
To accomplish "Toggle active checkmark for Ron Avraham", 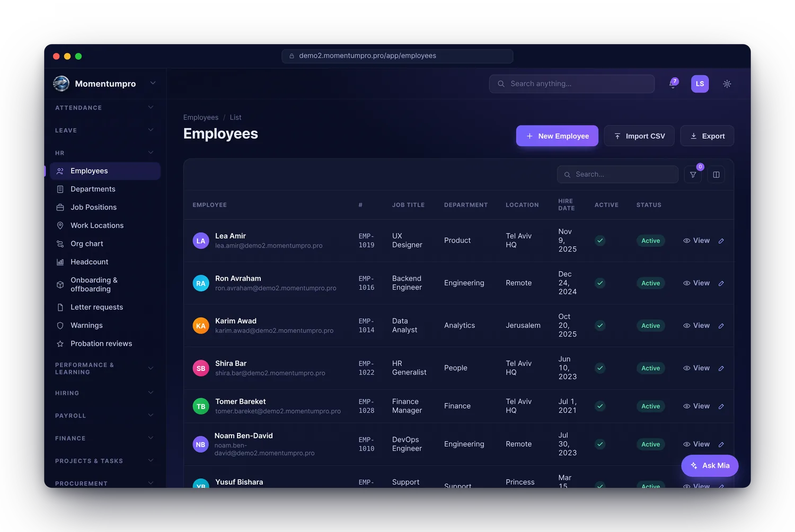I will [x=600, y=283].
